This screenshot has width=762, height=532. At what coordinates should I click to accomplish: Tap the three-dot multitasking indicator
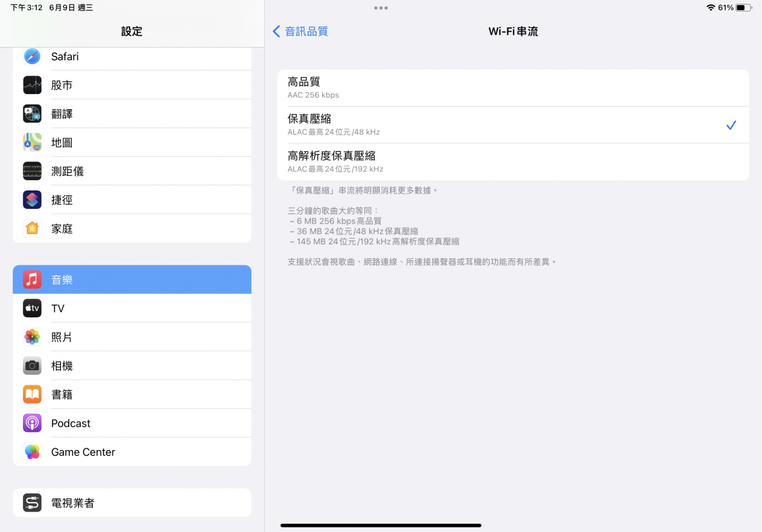tap(381, 8)
